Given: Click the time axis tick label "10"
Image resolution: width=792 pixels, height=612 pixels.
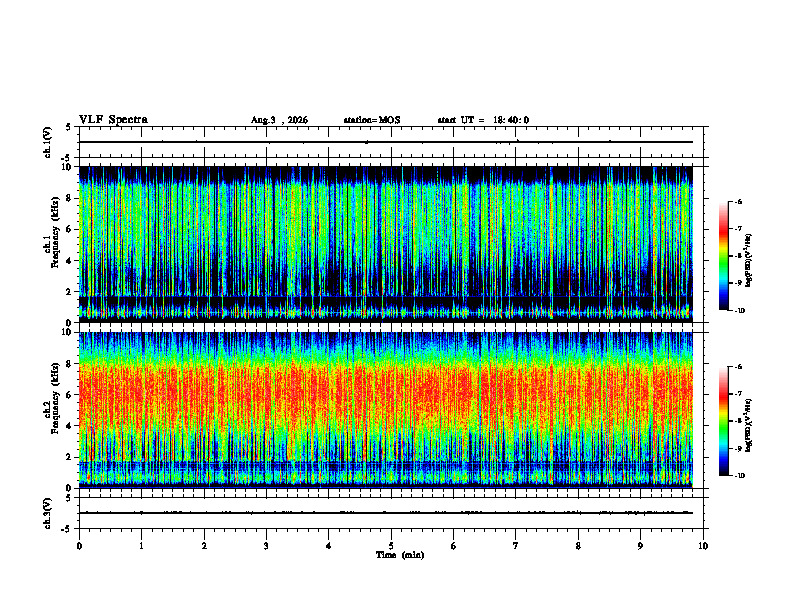Looking at the screenshot, I should [703, 546].
